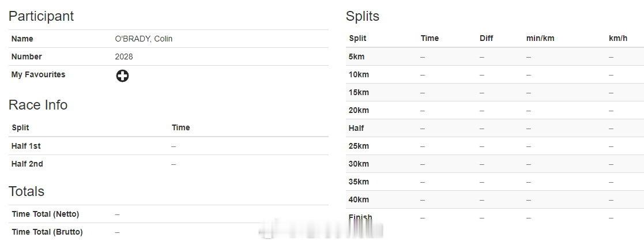Click the Totals section heading
Image resolution: width=644 pixels, height=245 pixels.
27,191
